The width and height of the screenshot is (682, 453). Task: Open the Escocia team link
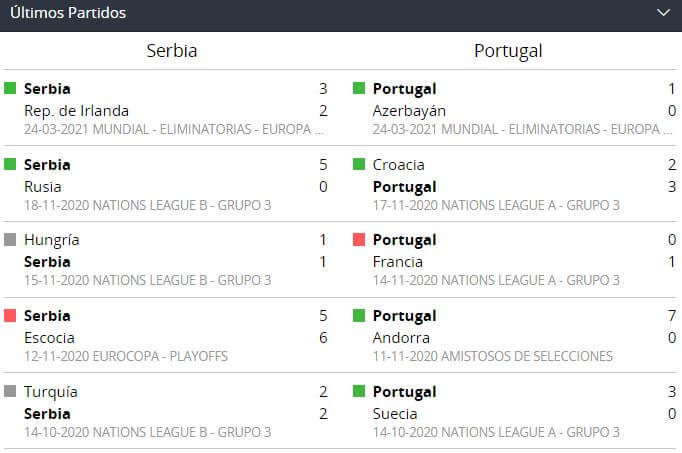pyautogui.click(x=49, y=338)
